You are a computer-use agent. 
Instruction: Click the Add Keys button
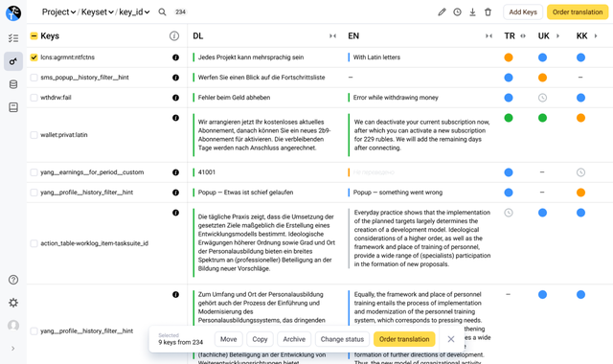pyautogui.click(x=523, y=12)
